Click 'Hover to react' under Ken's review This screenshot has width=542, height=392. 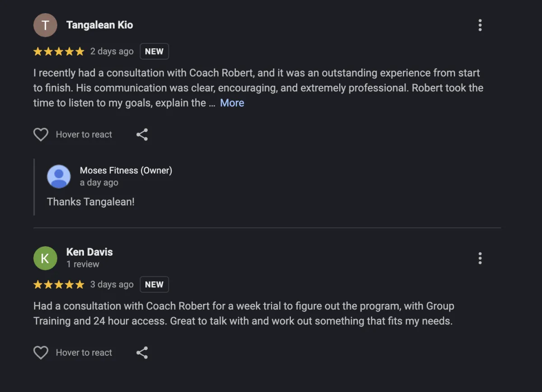pyautogui.click(x=84, y=353)
